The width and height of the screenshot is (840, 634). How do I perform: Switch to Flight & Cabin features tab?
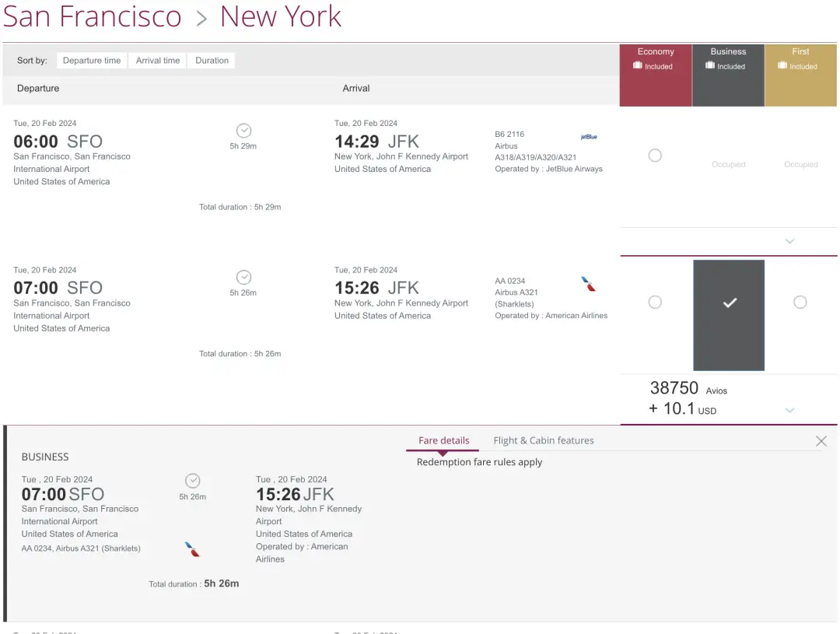543,440
